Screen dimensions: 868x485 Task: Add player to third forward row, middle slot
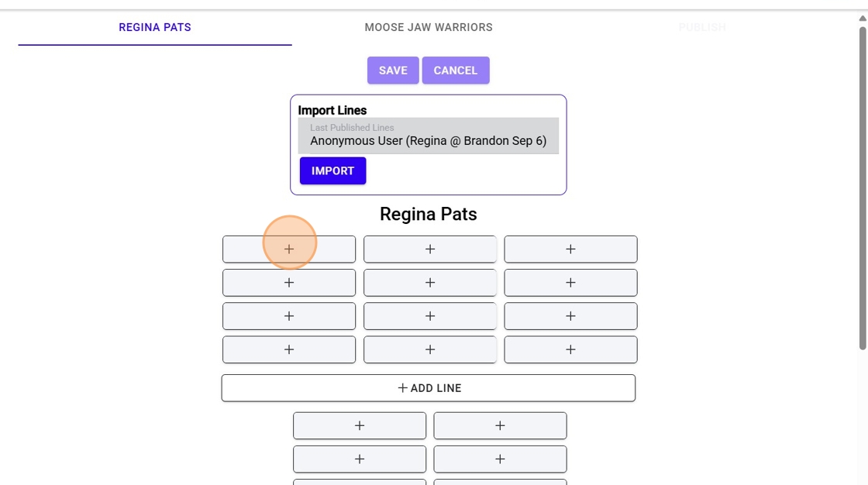coord(430,316)
